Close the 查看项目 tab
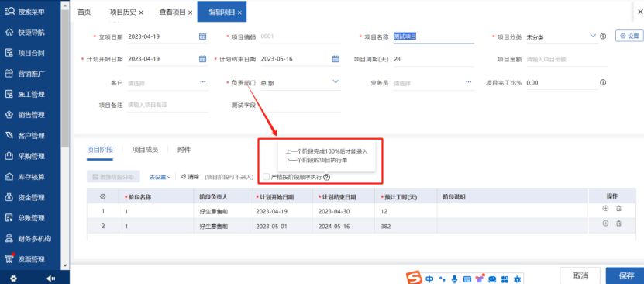The image size is (644, 284). 190,12
